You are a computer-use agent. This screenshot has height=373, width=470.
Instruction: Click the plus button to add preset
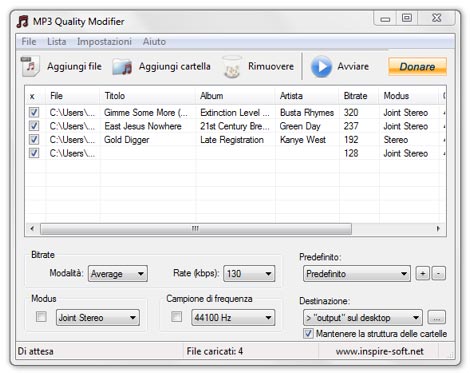point(423,274)
